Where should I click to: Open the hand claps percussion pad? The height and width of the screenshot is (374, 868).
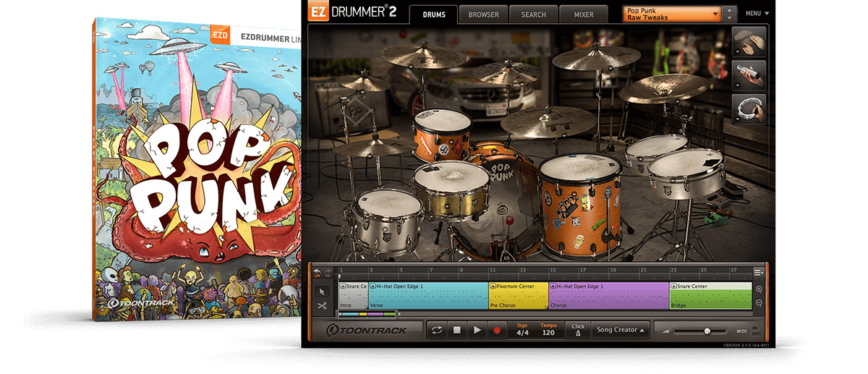click(749, 42)
